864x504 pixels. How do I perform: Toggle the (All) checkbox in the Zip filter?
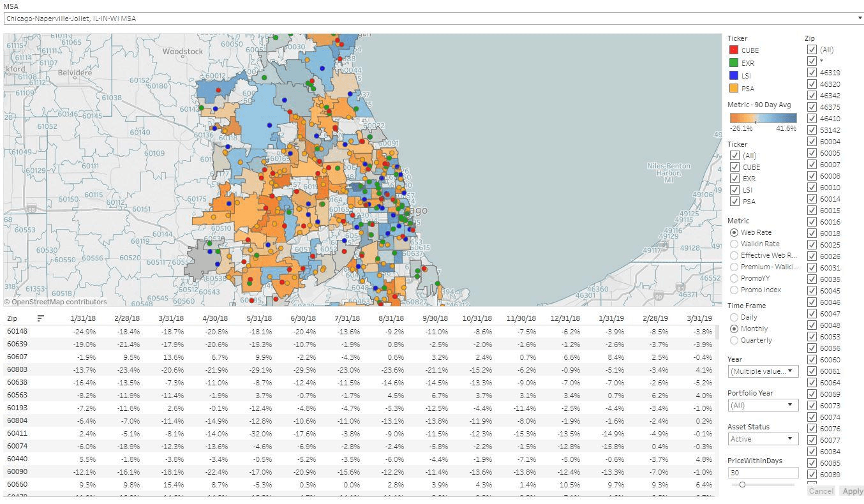coord(812,49)
